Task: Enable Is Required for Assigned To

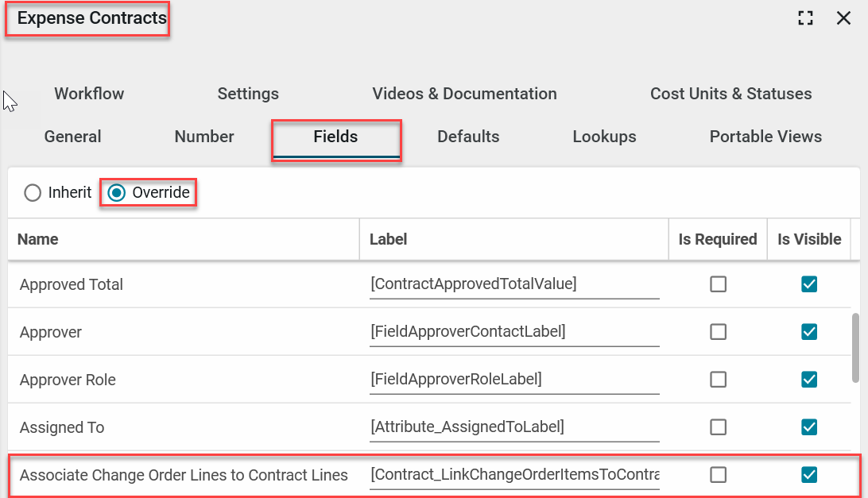Action: pos(718,427)
